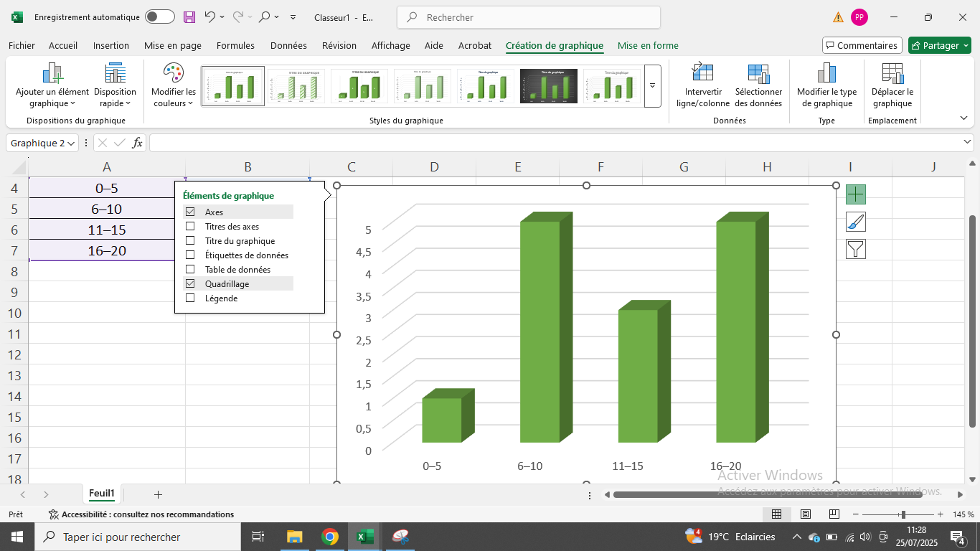Viewport: 980px width, 551px height.
Task: Open Task View on the taskbar
Action: [x=258, y=537]
